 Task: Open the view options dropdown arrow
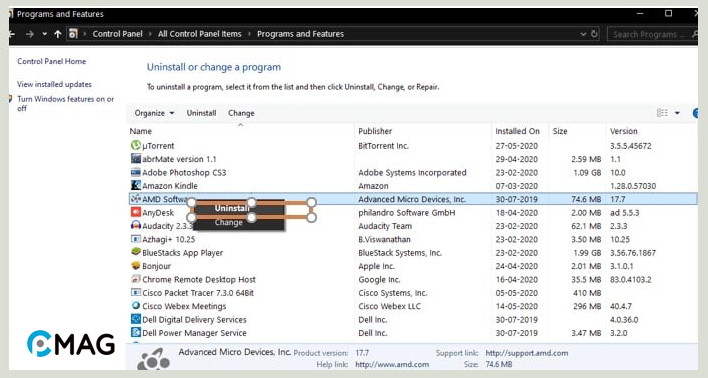pyautogui.click(x=677, y=113)
